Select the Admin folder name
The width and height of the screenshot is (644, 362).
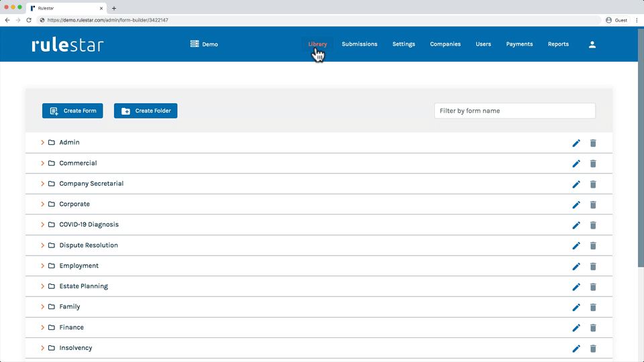tap(69, 142)
